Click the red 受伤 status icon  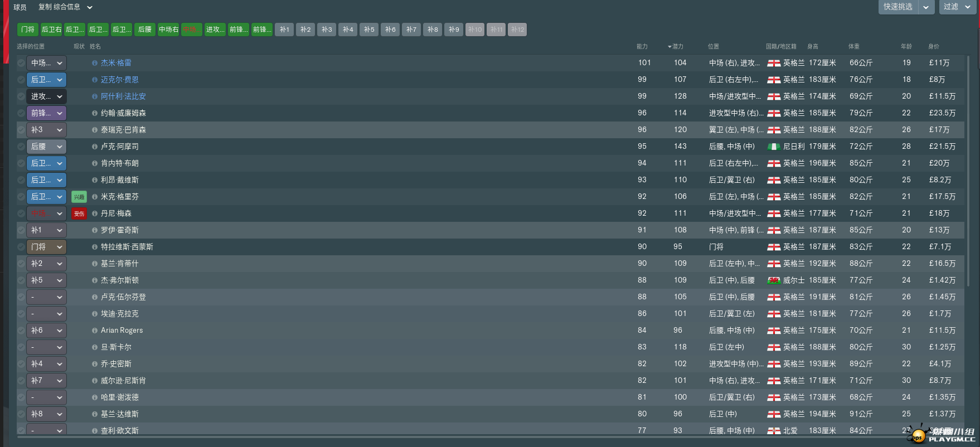(x=79, y=213)
